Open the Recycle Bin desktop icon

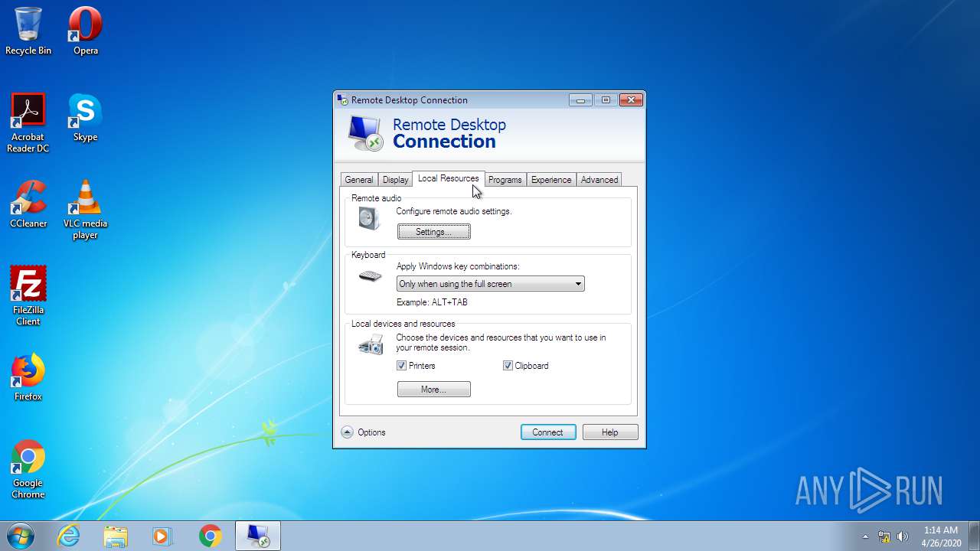(x=28, y=31)
